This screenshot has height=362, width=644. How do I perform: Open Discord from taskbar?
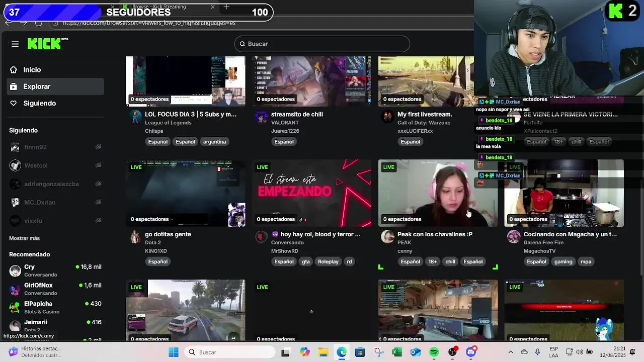471,352
